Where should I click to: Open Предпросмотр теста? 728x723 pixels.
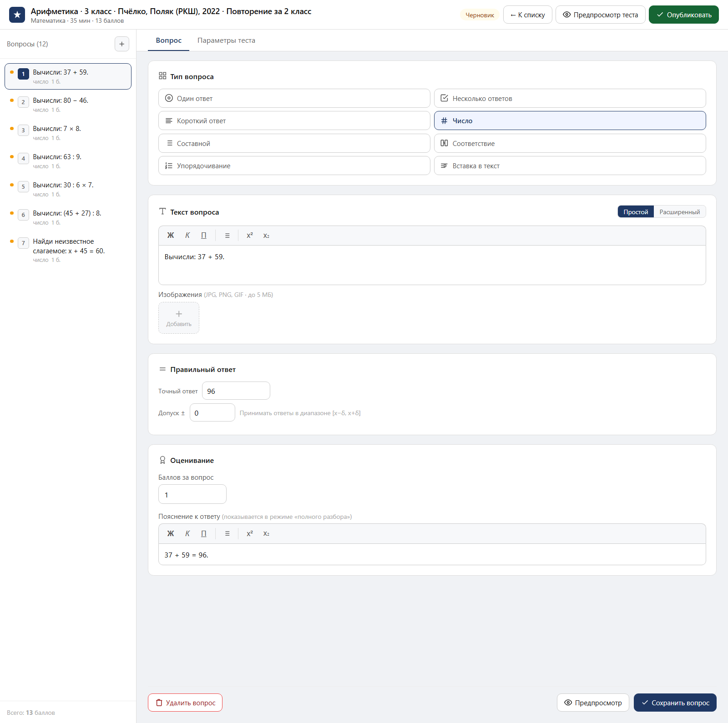601,15
